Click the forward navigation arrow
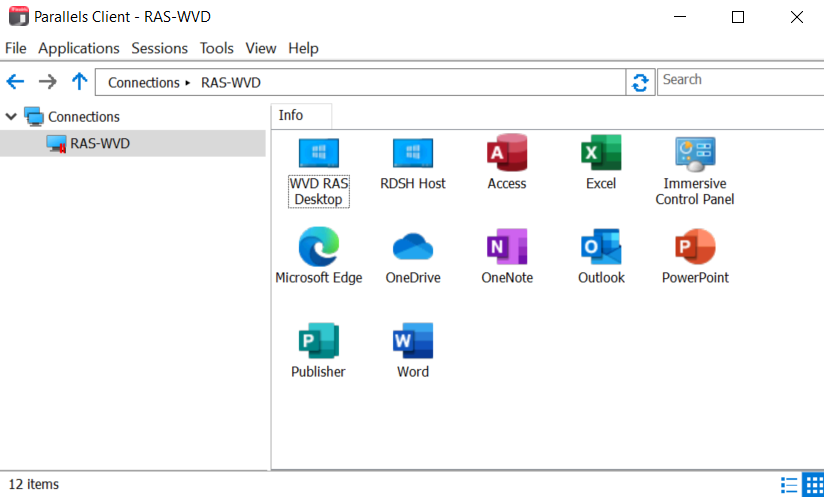This screenshot has width=824, height=497. pos(47,82)
